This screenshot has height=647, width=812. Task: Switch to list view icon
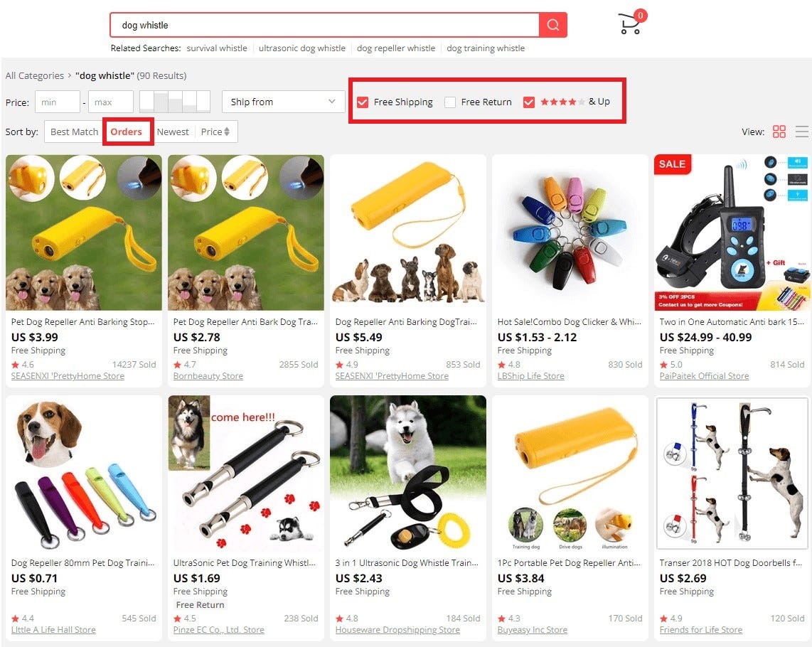coord(801,132)
